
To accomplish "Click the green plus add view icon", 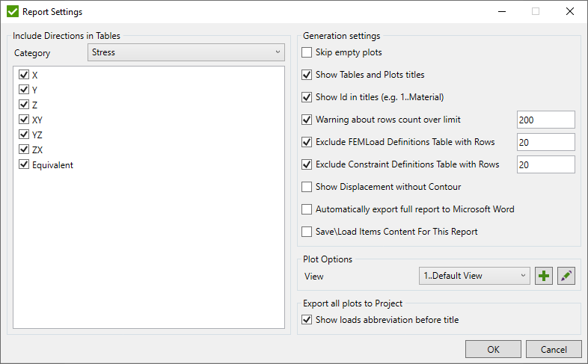I will [x=544, y=276].
